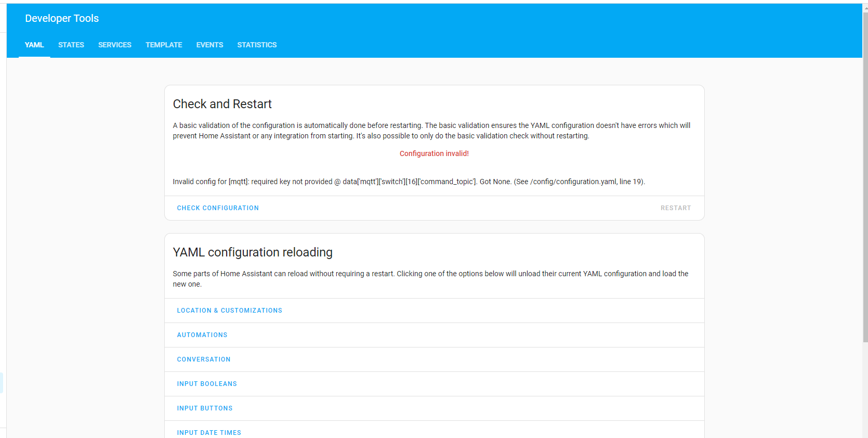Image resolution: width=868 pixels, height=438 pixels.
Task: Switch to the Statistics tab
Action: click(x=257, y=45)
